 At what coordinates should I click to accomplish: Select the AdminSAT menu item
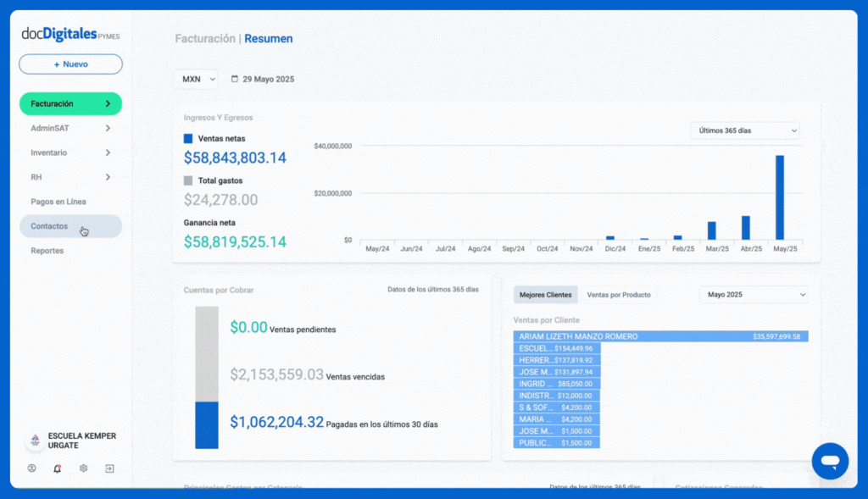(x=71, y=128)
